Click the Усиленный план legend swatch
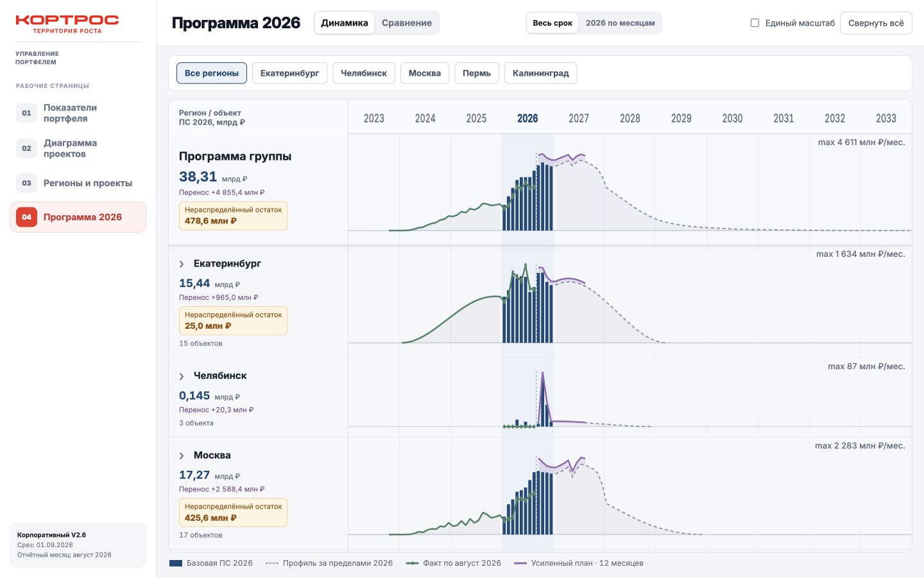Viewport: 924px width, 578px height. (520, 563)
